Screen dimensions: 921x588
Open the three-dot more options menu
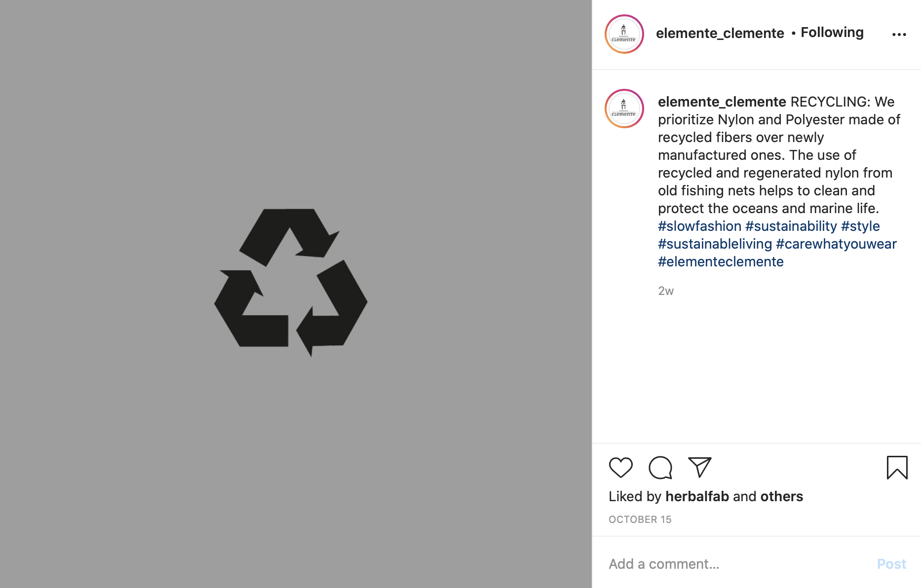point(899,35)
